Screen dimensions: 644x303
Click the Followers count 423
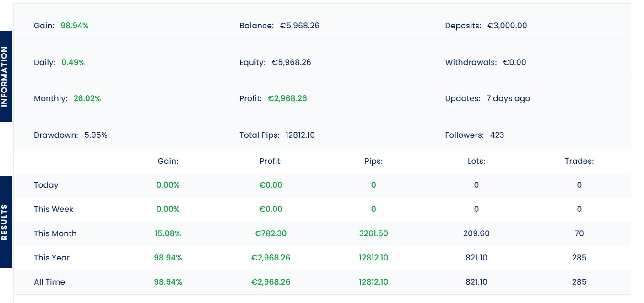(497, 135)
